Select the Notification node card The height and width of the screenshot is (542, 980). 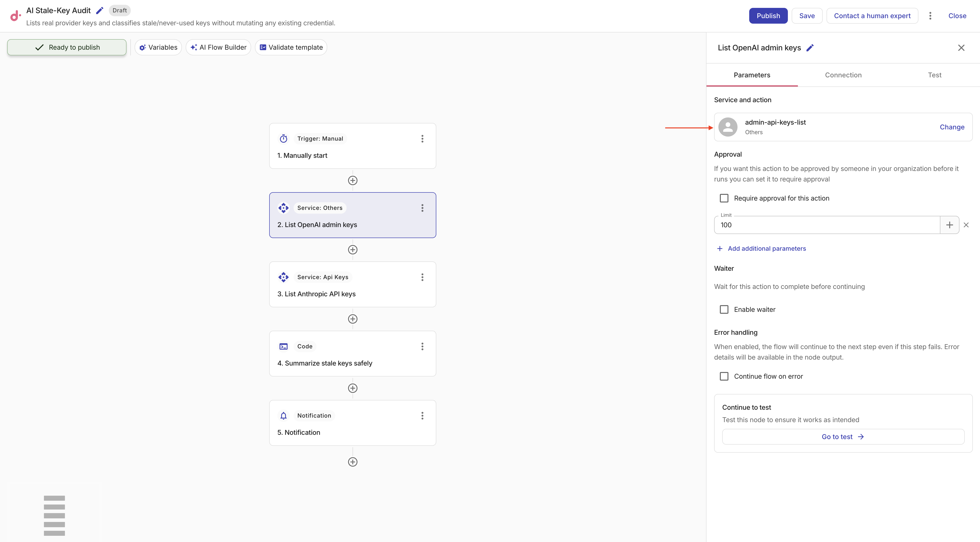pos(353,423)
